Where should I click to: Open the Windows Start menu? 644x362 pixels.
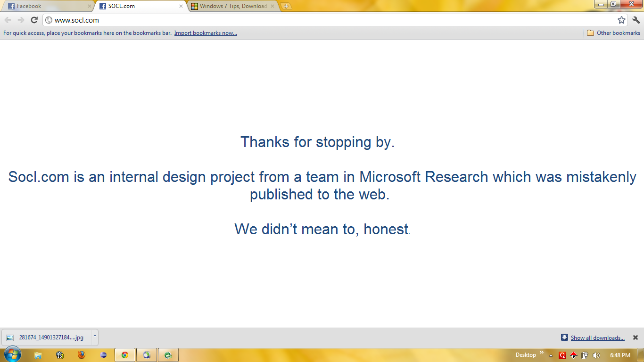pos(12,355)
